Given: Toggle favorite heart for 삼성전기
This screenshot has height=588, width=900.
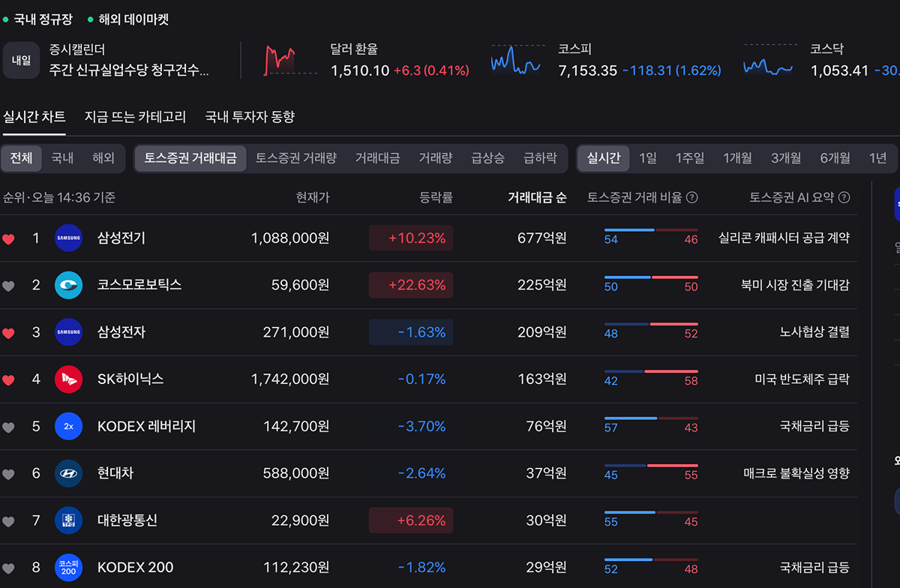Looking at the screenshot, I should [x=8, y=239].
